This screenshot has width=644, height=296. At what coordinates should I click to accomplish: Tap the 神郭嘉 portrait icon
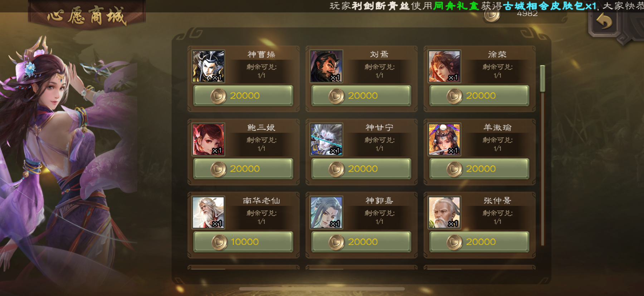pos(327,212)
